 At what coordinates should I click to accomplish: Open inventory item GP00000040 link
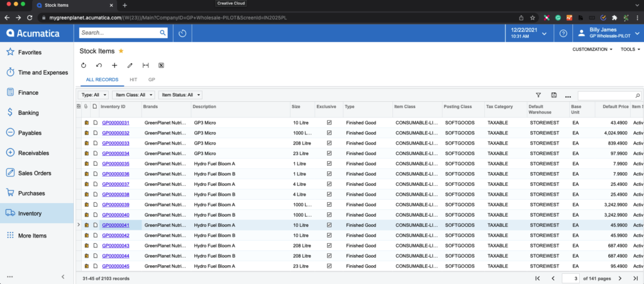coord(116,215)
